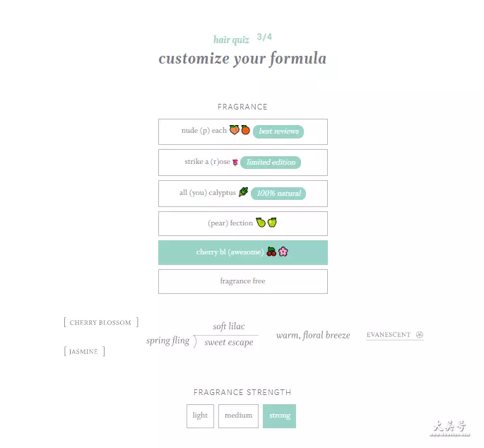Screen dimensions: 484x448
Task: Click the hair quiz link
Action: pyautogui.click(x=231, y=40)
